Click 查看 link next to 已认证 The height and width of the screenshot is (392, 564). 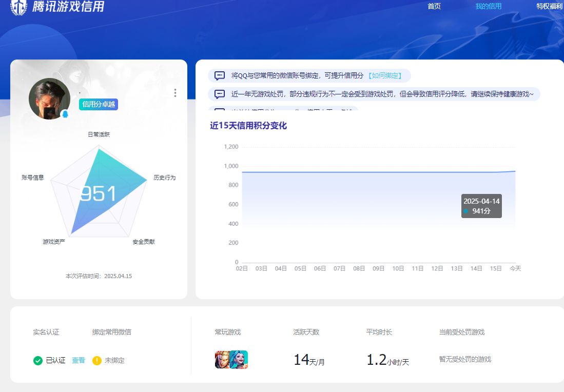(79, 360)
